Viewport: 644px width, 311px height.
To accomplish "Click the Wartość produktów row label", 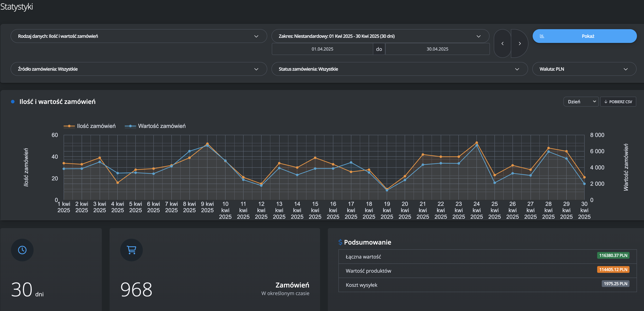I will (x=368, y=271).
